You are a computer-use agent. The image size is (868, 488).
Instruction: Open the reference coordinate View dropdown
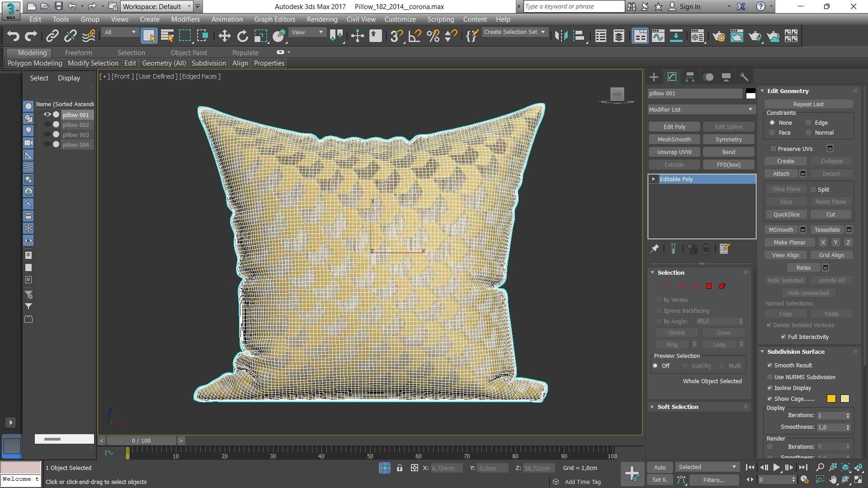(x=307, y=33)
